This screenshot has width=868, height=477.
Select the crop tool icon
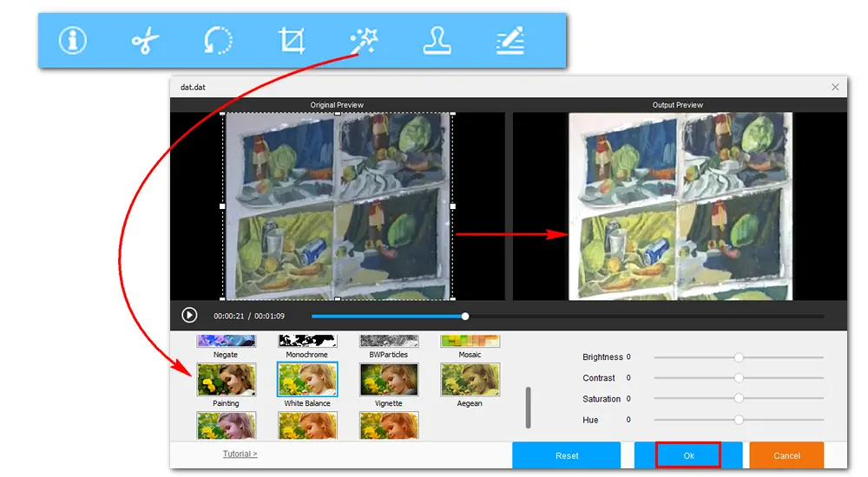(x=291, y=41)
